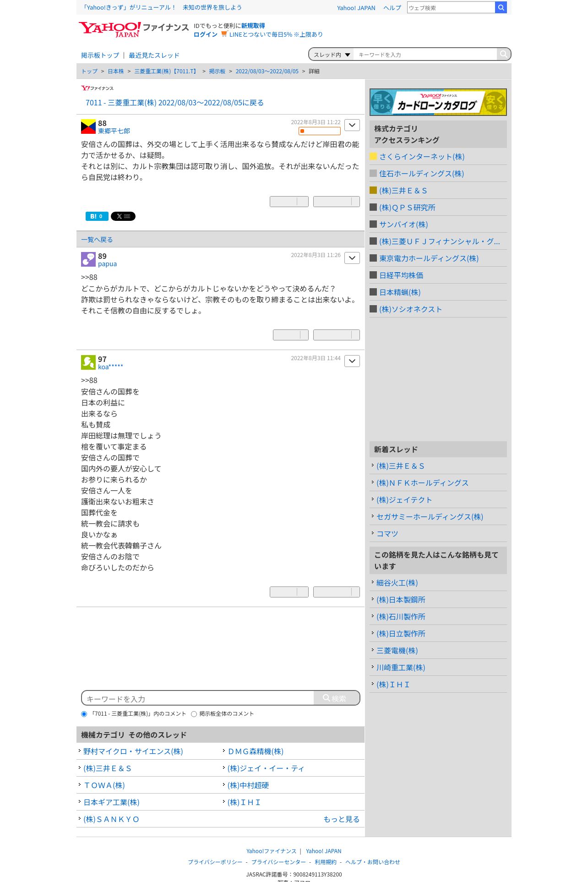
Task: Click the left reaction button under post 88
Action: [289, 202]
